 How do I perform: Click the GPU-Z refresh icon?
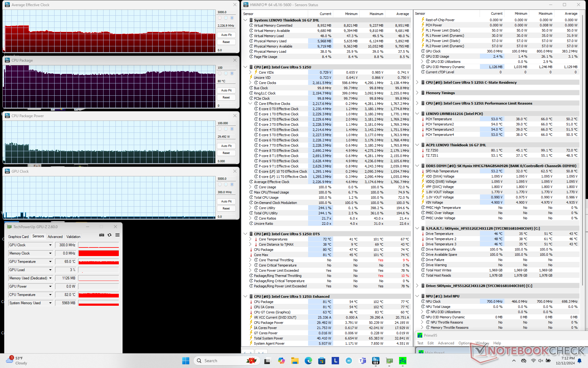coord(109,235)
